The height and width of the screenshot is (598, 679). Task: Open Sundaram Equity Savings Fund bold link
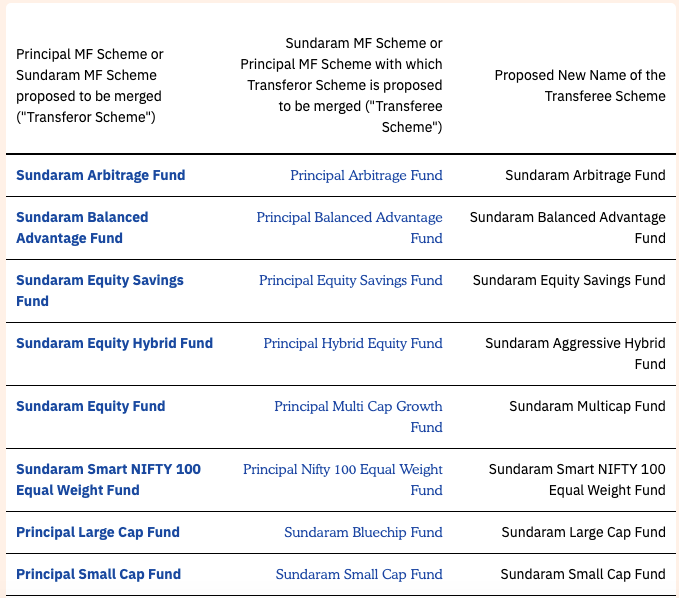100,290
